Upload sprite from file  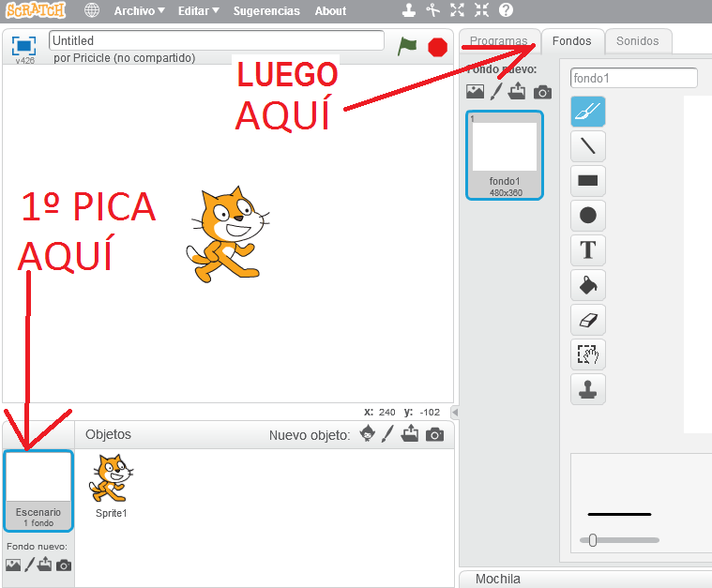(x=410, y=433)
